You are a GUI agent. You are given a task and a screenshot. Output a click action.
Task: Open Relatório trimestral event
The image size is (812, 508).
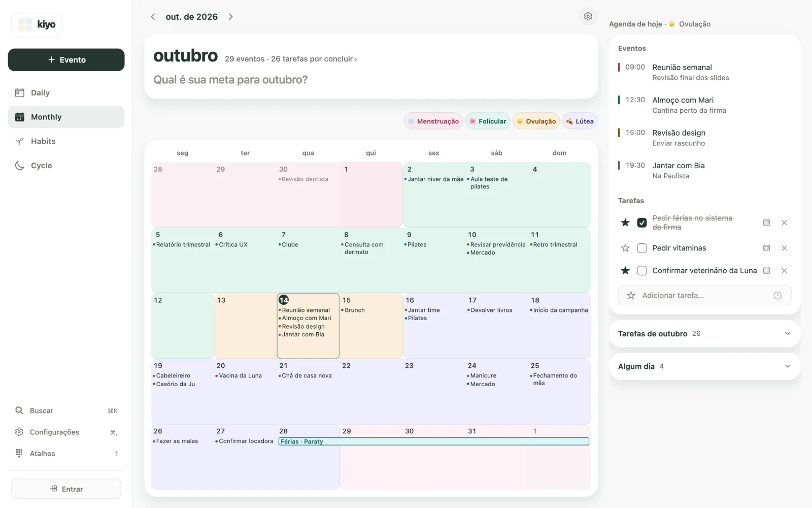(182, 245)
